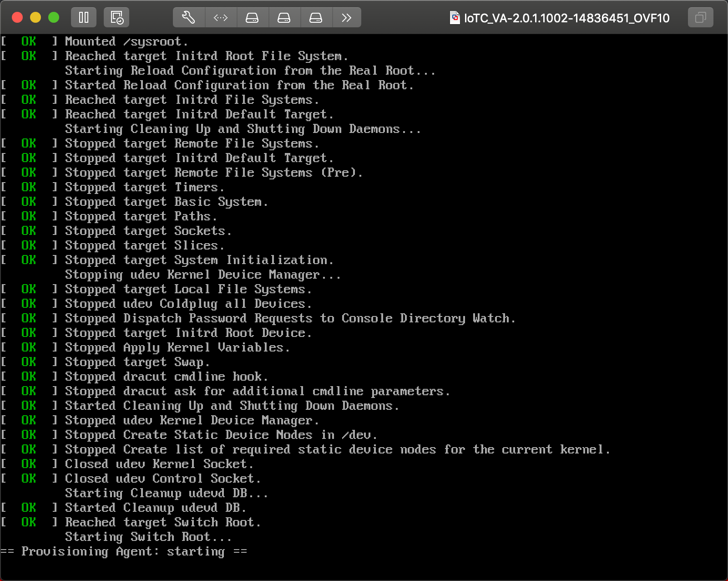Click the third hard disk icon
Image resolution: width=728 pixels, height=581 pixels.
(316, 18)
